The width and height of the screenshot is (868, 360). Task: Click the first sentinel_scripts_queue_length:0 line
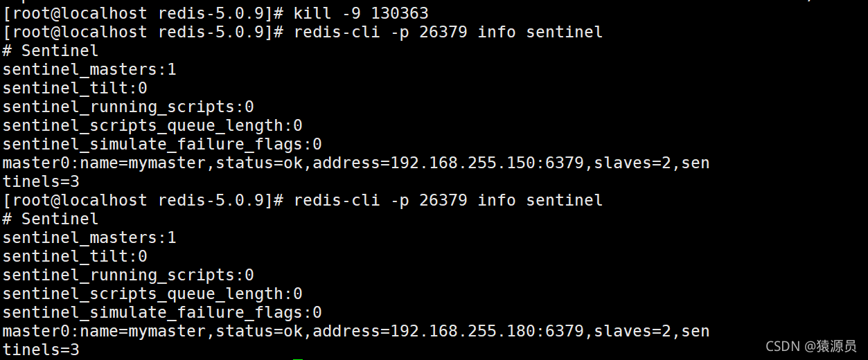pyautogui.click(x=152, y=125)
